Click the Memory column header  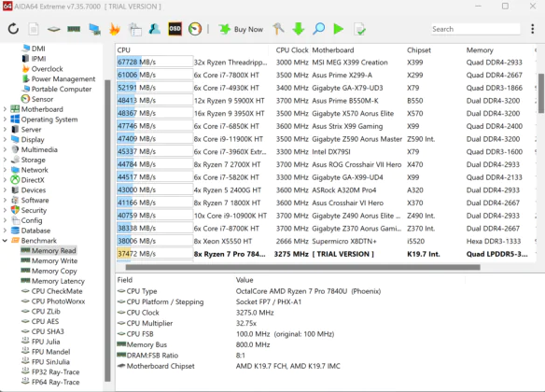(x=480, y=49)
